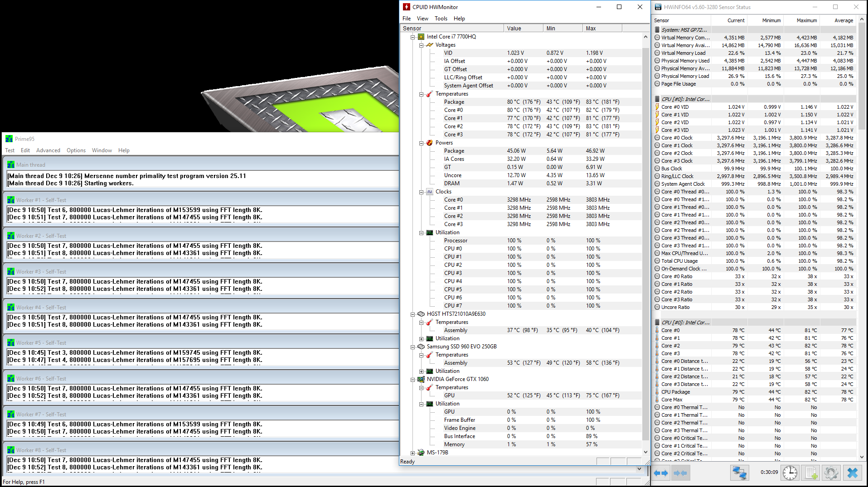
Task: Close HWiNFO sensors with blue X button
Action: click(853, 473)
